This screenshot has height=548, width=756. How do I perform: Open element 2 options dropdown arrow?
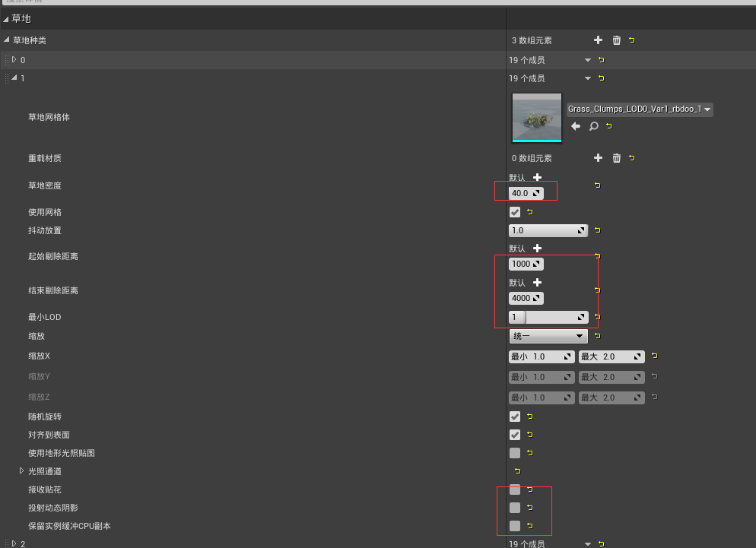pos(588,543)
